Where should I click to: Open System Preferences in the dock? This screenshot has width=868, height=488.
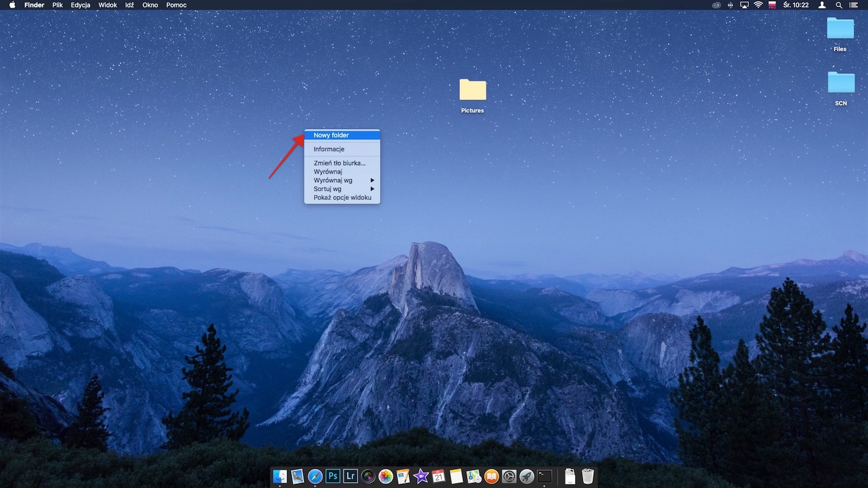[x=509, y=476]
